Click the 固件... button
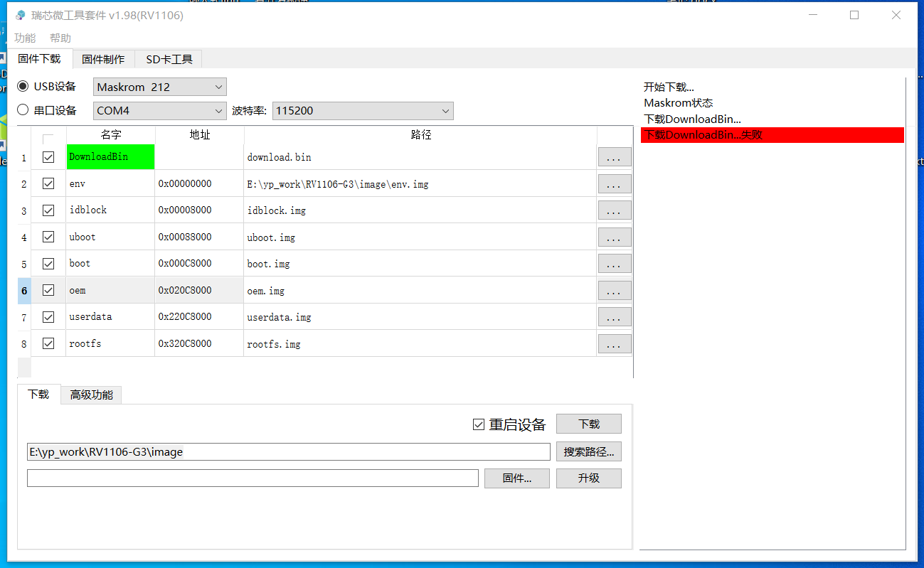This screenshot has height=568, width=924. click(x=517, y=478)
